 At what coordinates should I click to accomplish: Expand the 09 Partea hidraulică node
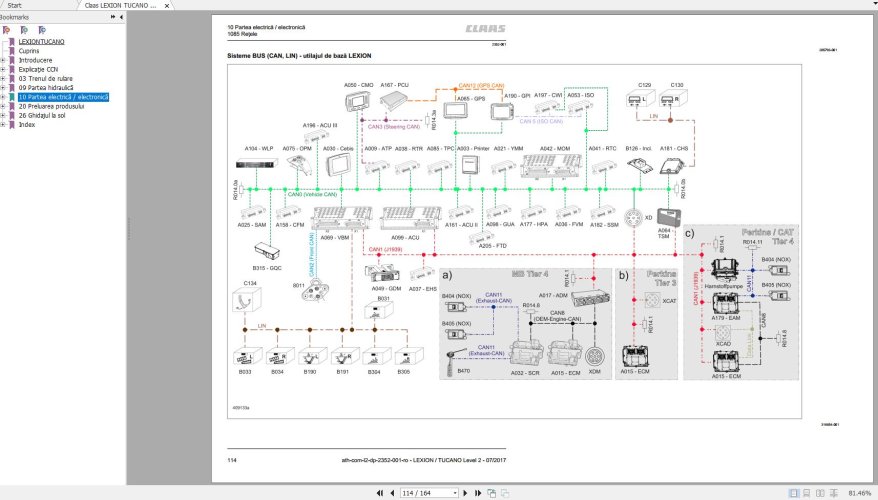pyautogui.click(x=3, y=88)
